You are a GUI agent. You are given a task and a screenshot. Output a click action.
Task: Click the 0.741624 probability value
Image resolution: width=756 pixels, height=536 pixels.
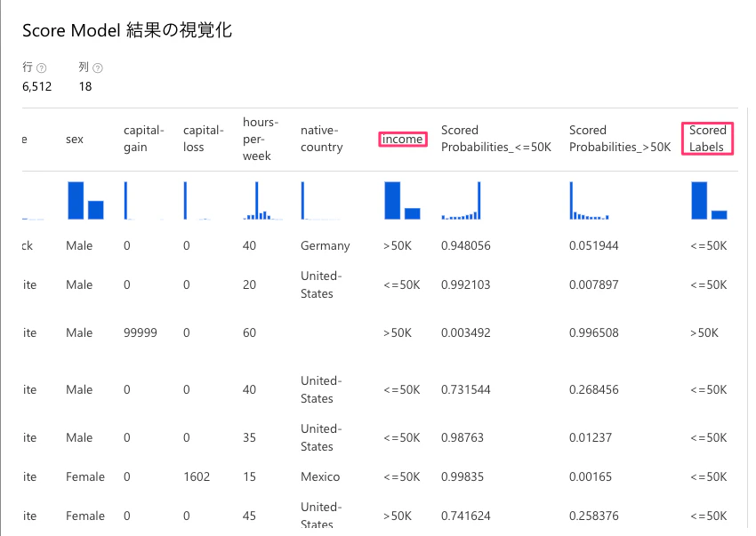466,516
